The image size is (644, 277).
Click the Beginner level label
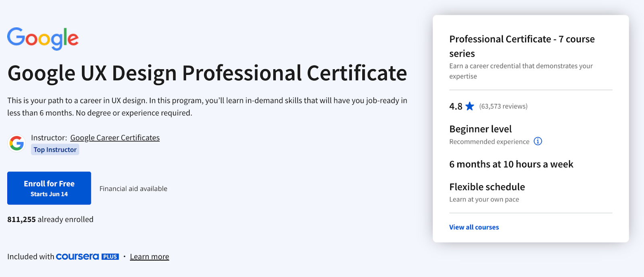coord(480,129)
